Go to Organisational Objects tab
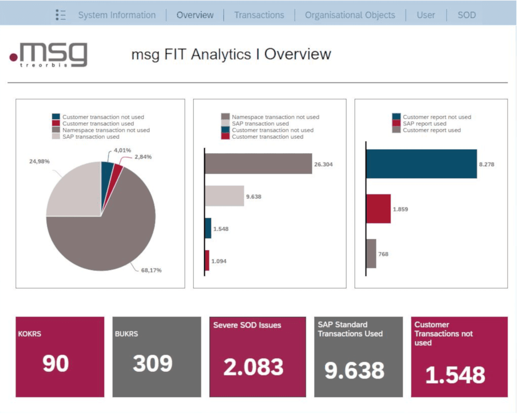Viewport: 521px width, 420px height. pos(350,15)
